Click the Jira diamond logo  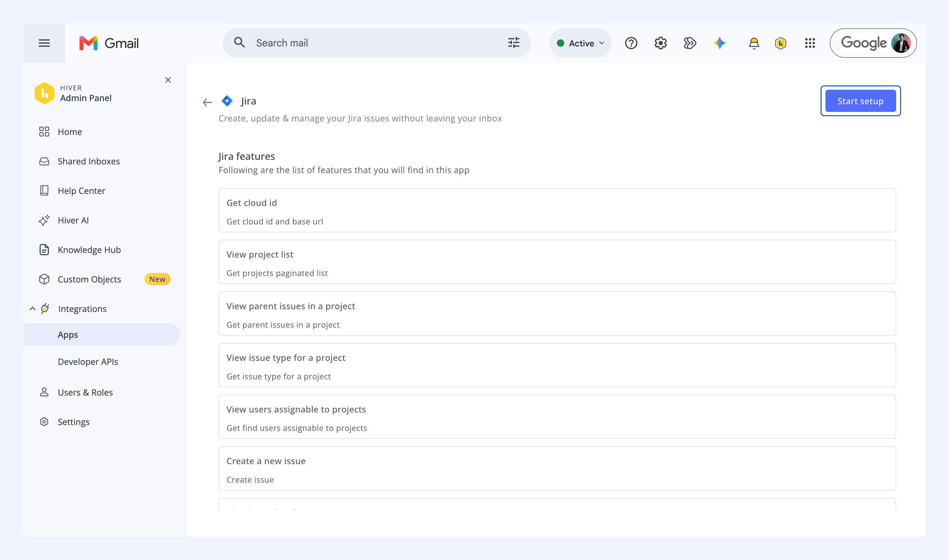pos(227,101)
